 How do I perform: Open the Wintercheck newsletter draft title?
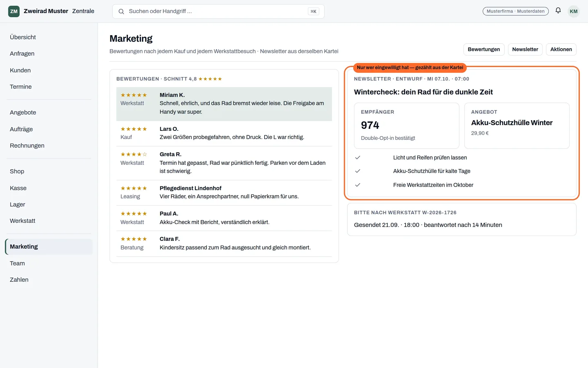pyautogui.click(x=423, y=92)
